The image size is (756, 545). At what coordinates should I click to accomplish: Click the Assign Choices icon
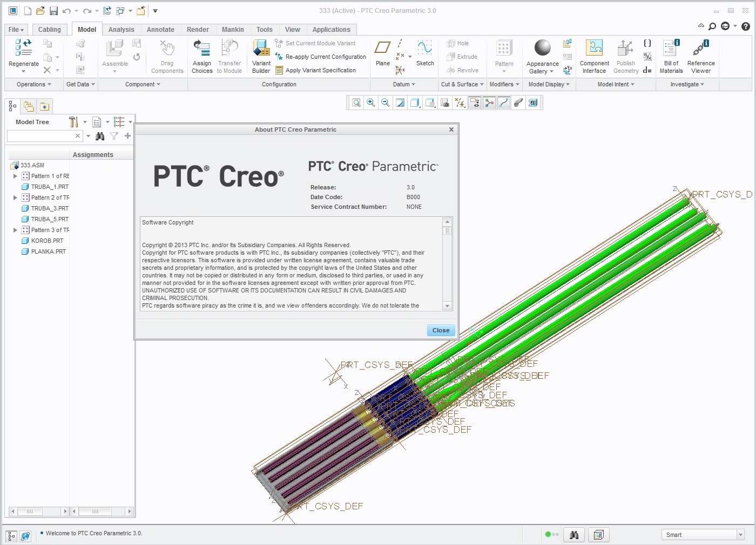coord(202,48)
